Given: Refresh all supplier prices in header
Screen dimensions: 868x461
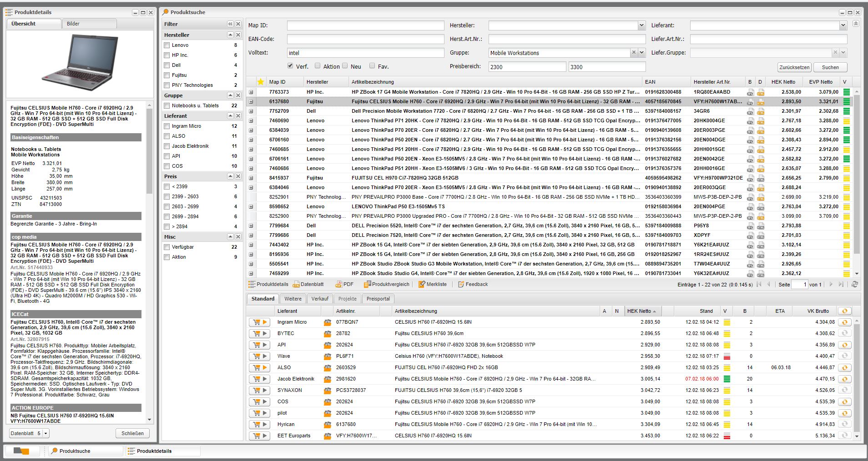Looking at the screenshot, I should point(845,311).
